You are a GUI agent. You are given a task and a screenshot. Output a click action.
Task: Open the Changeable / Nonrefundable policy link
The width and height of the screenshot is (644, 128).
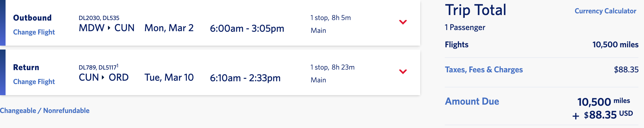[45, 111]
